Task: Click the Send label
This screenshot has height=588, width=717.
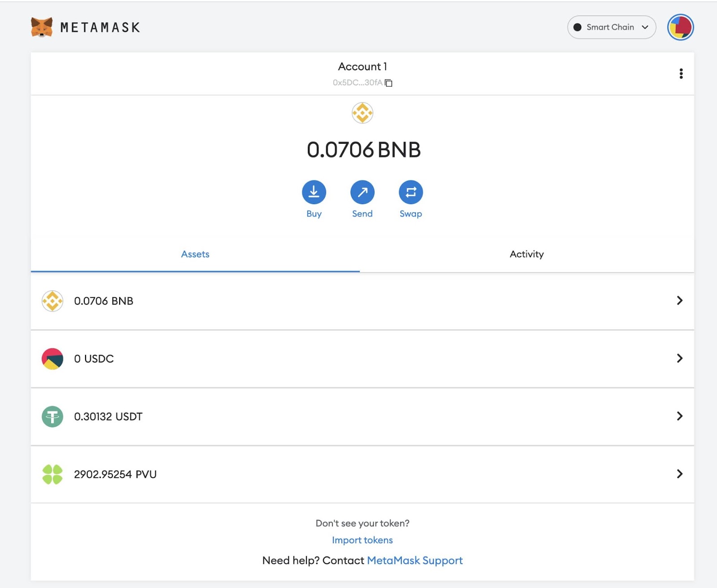Action: 362,214
